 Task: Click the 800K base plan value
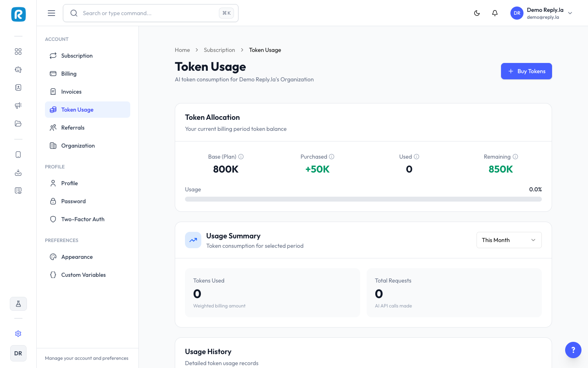tap(226, 169)
